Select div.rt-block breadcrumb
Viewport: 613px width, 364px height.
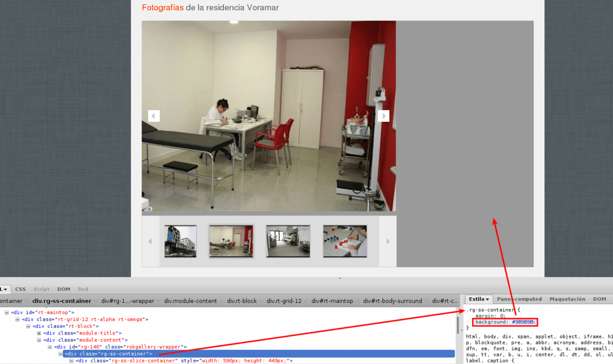(242, 301)
